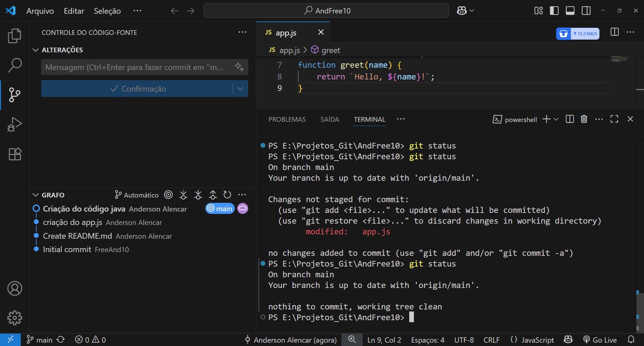Click the Push icon in Grafo toolbar

point(213,195)
